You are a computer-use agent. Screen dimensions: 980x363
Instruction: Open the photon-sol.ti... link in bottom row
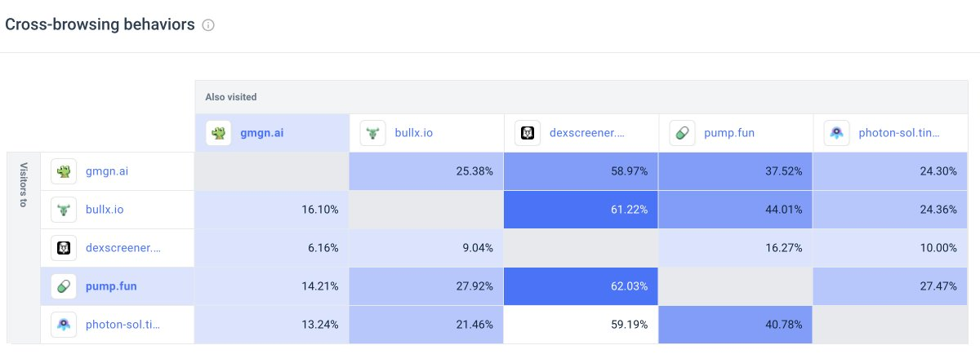tap(123, 324)
